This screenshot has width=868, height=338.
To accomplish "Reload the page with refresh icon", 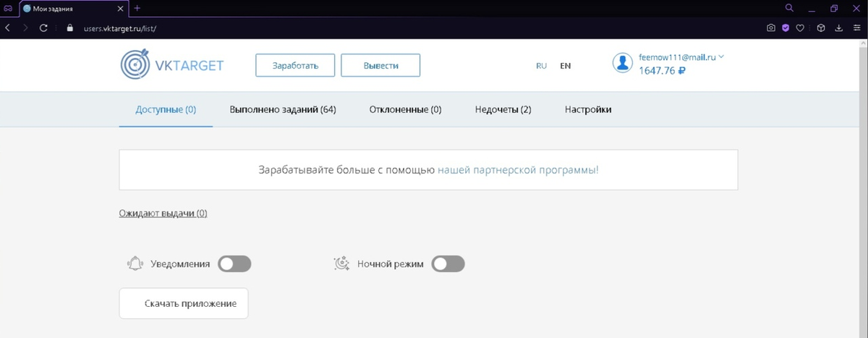I will coord(44,28).
